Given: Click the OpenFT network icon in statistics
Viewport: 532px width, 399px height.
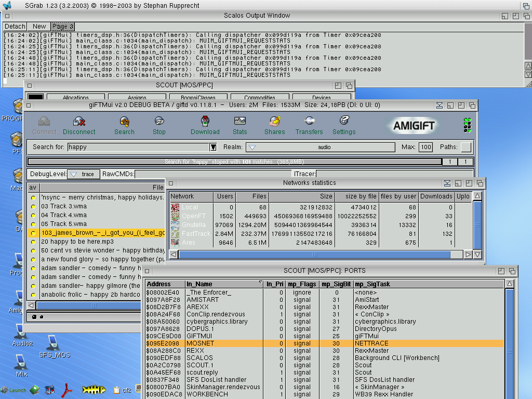Looking at the screenshot, I should [x=175, y=216].
